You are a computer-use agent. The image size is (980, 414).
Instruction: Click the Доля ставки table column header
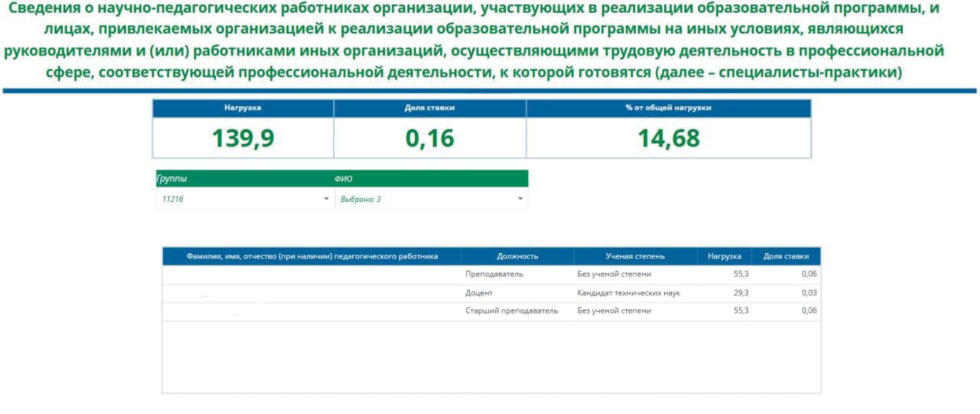[x=786, y=256]
